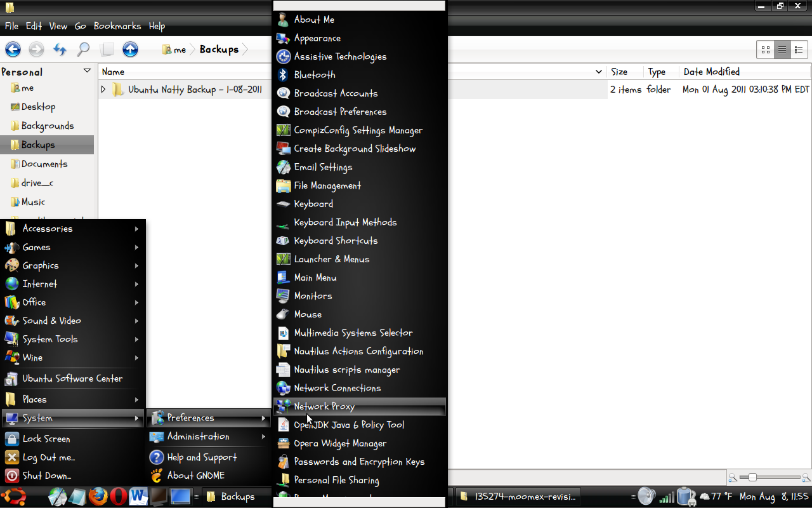Image resolution: width=812 pixels, height=508 pixels.
Task: Open the Bookmarks menu
Action: pyautogui.click(x=117, y=26)
